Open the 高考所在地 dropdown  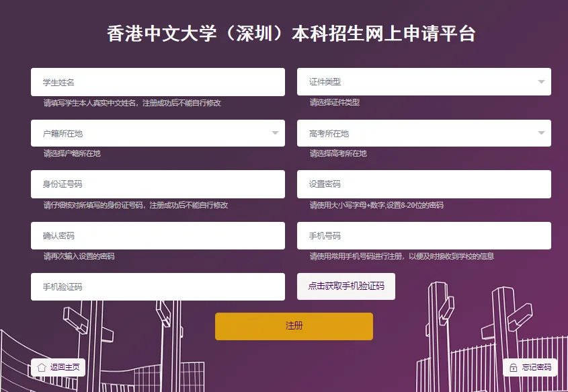[x=424, y=133]
